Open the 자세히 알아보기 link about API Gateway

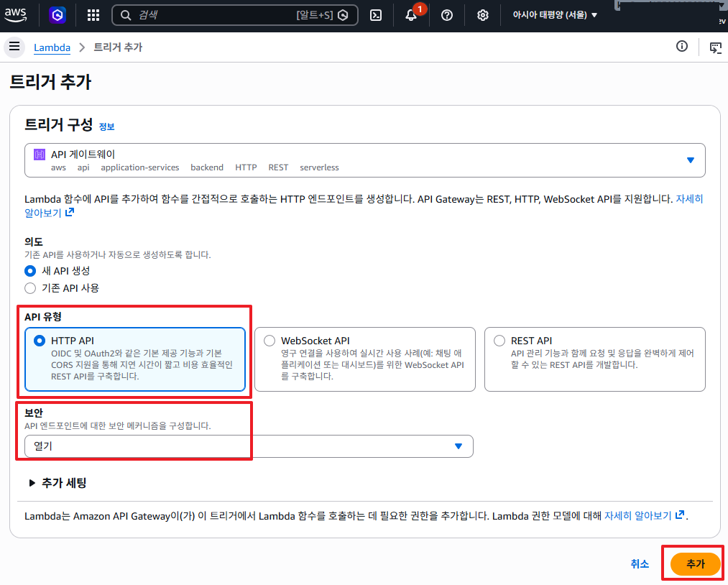(x=364, y=206)
